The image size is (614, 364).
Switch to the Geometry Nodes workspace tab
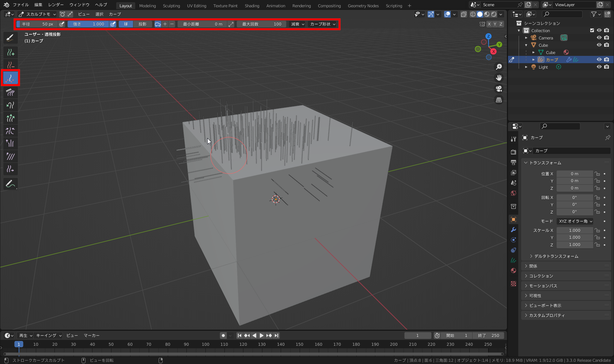(363, 5)
